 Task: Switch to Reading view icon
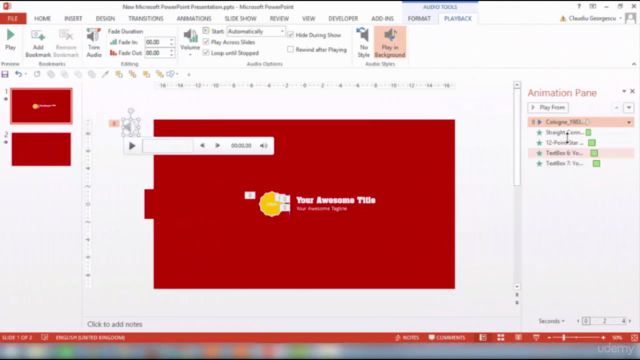point(518,338)
